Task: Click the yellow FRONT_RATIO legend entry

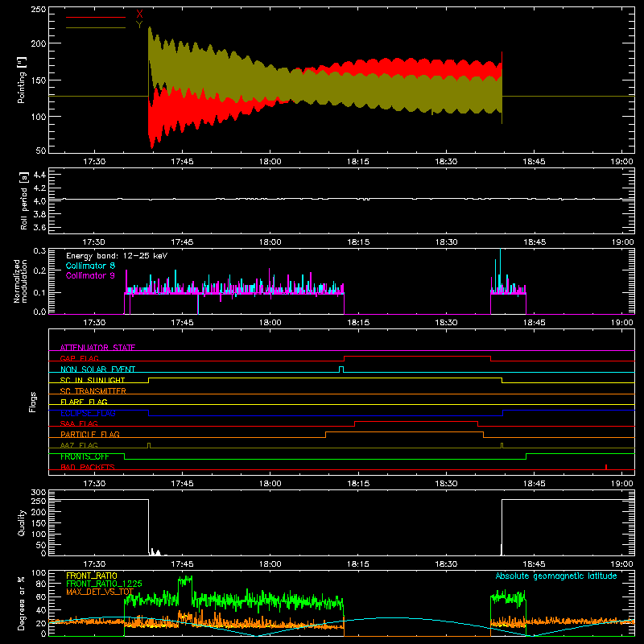Action: [x=92, y=576]
